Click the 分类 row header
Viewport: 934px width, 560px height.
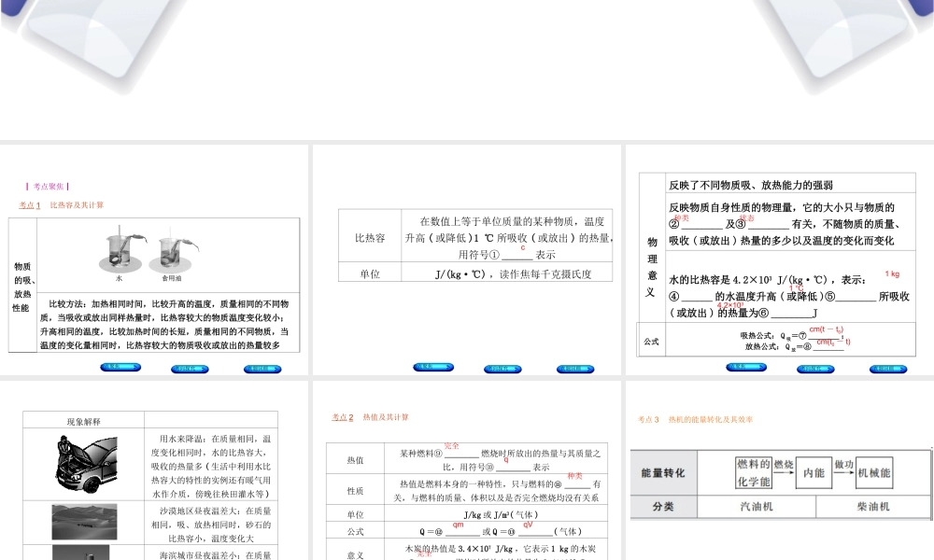point(663,507)
